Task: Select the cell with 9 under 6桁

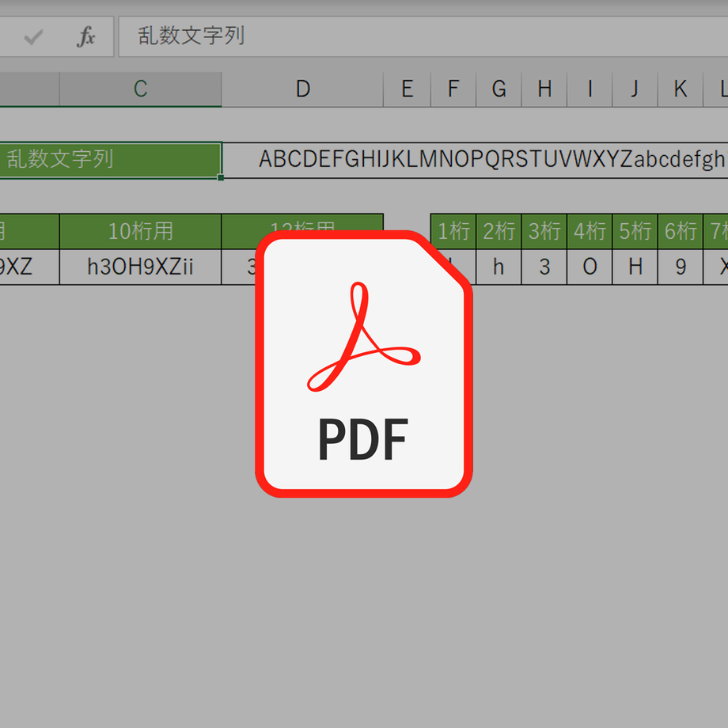Action: [x=681, y=267]
